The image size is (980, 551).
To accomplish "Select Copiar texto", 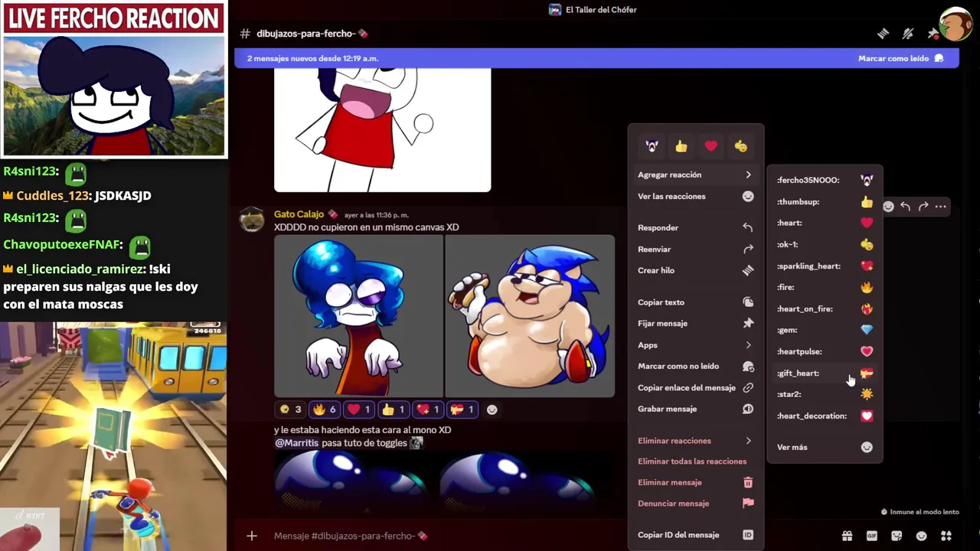I will click(x=695, y=302).
